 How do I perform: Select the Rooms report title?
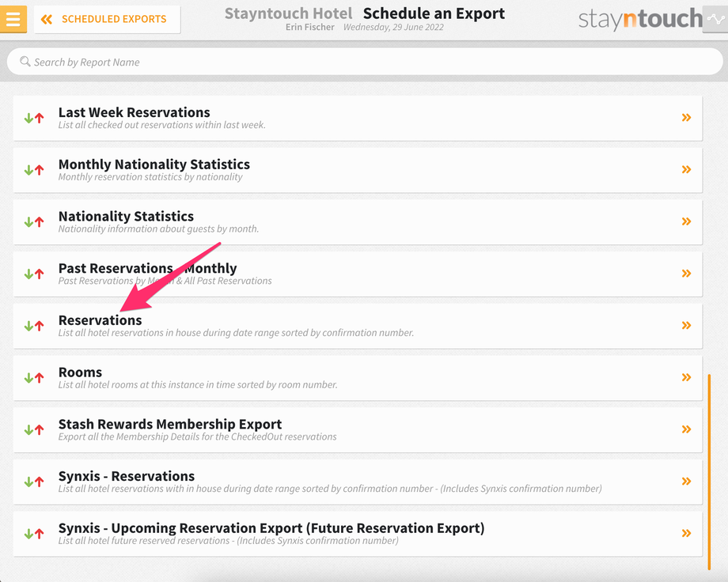(x=81, y=372)
